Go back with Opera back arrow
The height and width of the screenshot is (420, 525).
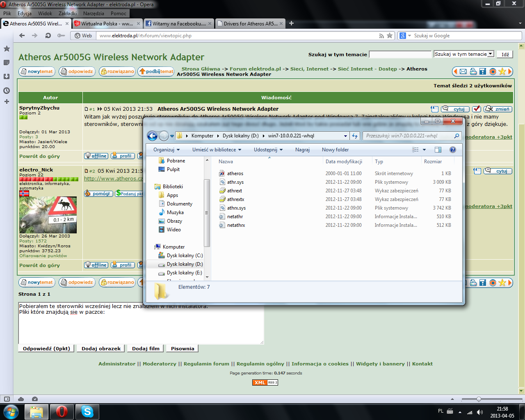(22, 36)
